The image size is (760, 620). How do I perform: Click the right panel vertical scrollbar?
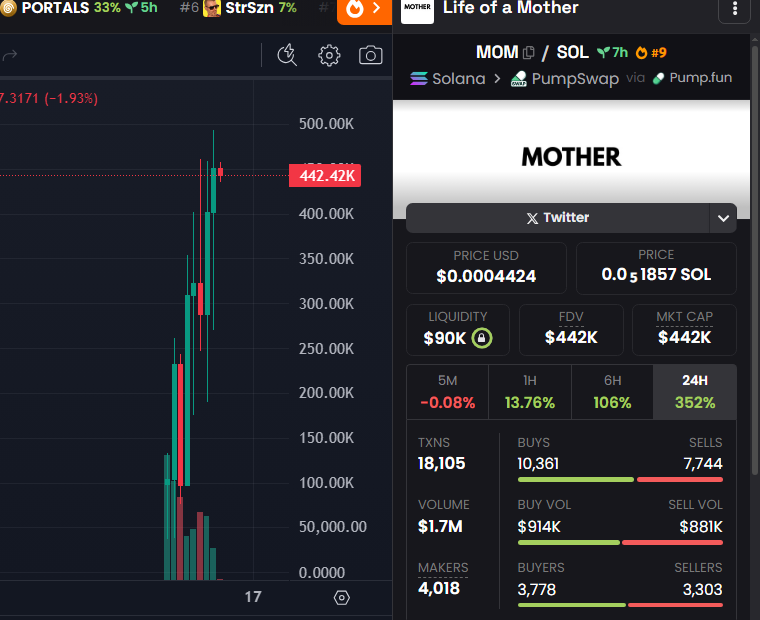tap(755, 260)
